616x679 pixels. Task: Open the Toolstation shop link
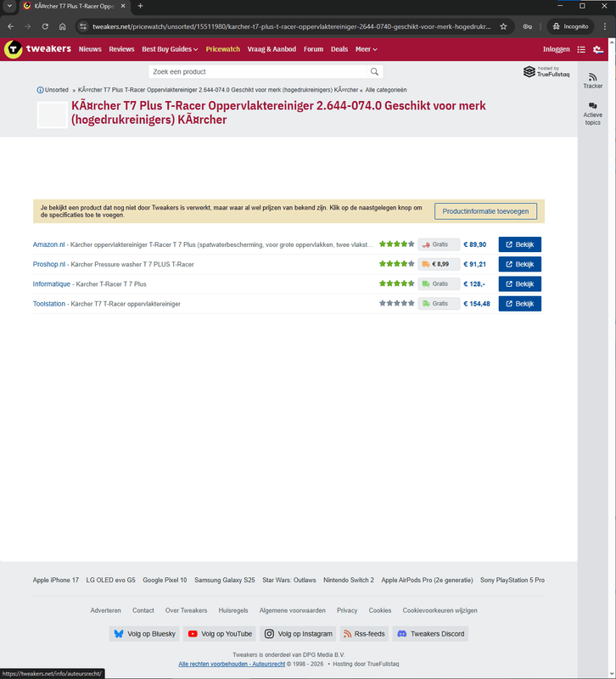pyautogui.click(x=49, y=304)
